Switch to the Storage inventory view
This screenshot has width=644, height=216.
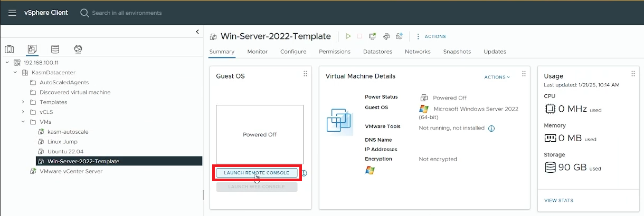(55, 49)
